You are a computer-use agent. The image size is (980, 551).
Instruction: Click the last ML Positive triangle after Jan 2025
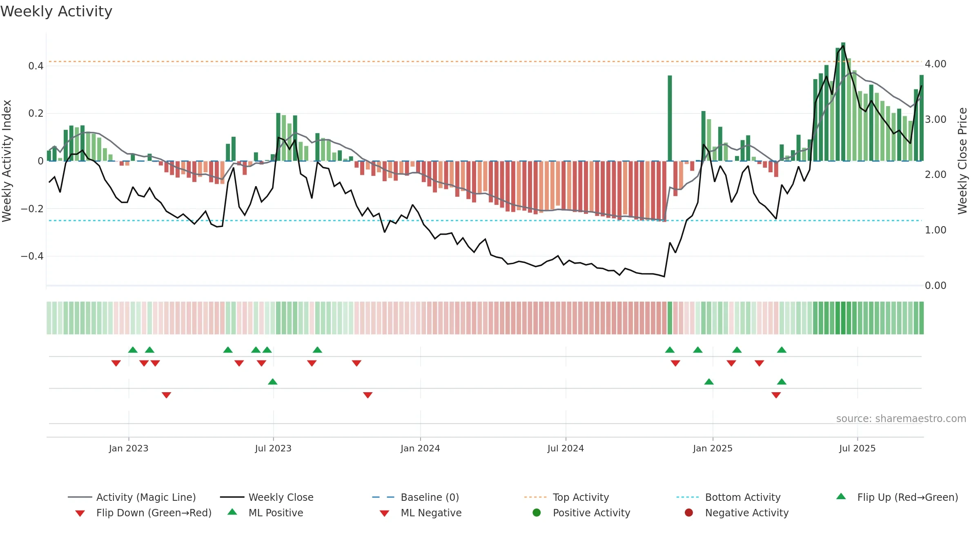tap(782, 382)
